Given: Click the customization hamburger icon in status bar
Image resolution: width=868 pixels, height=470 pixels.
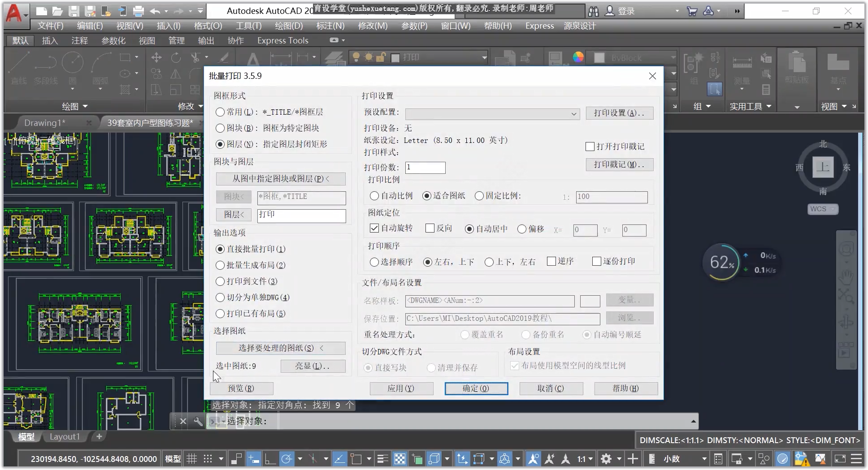Looking at the screenshot, I should tap(857, 459).
